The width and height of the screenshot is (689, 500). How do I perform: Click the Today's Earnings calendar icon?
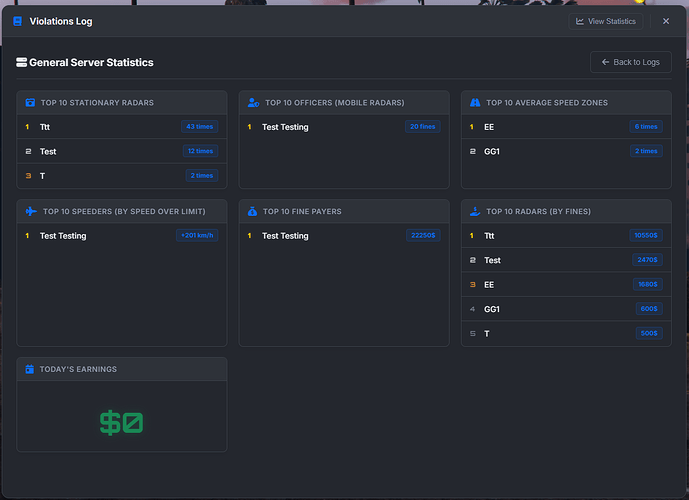coord(29,369)
